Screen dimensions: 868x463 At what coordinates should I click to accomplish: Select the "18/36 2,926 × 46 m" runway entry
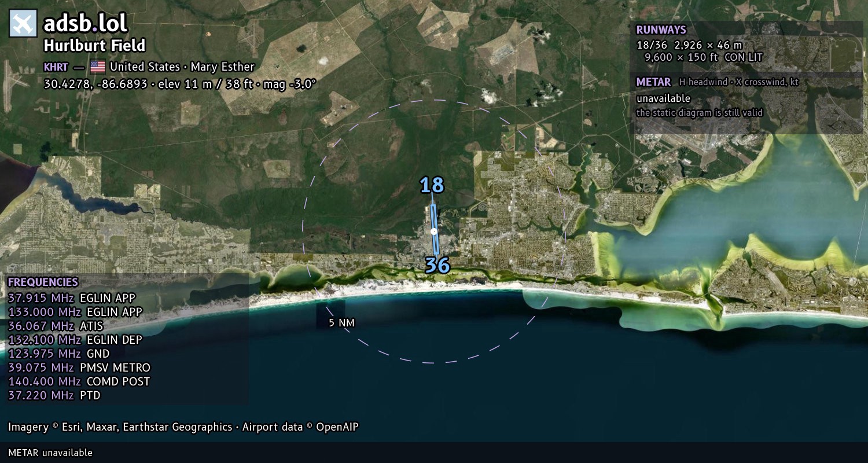click(689, 45)
